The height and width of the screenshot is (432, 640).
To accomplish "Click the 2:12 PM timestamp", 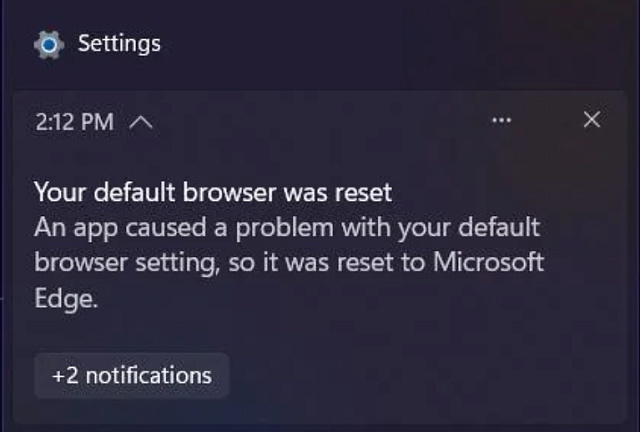I will click(75, 122).
